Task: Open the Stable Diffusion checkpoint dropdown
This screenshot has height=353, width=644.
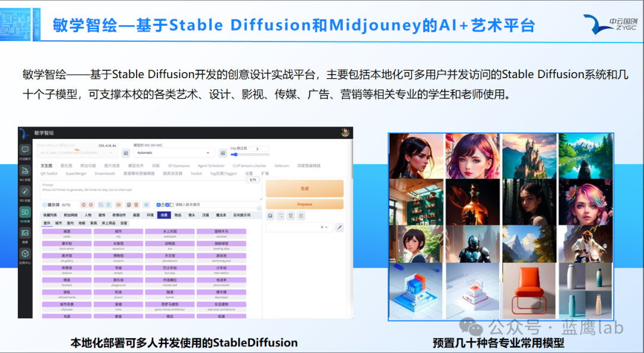Action: coord(77,153)
